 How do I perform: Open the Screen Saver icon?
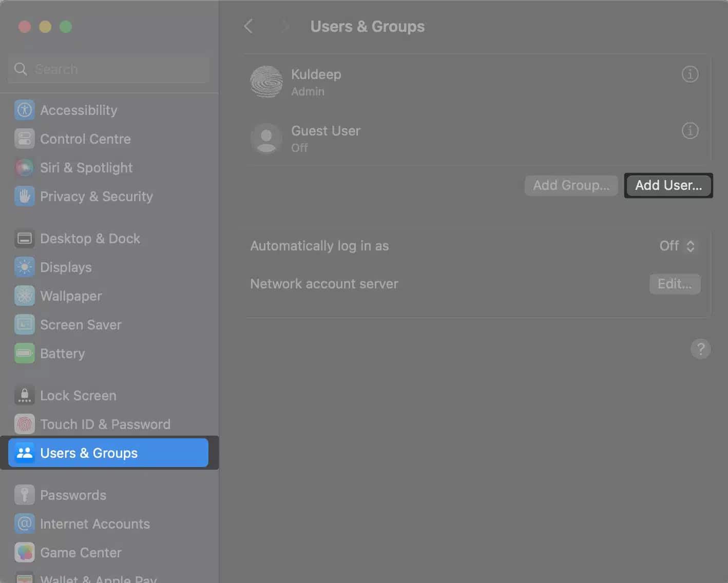click(25, 324)
